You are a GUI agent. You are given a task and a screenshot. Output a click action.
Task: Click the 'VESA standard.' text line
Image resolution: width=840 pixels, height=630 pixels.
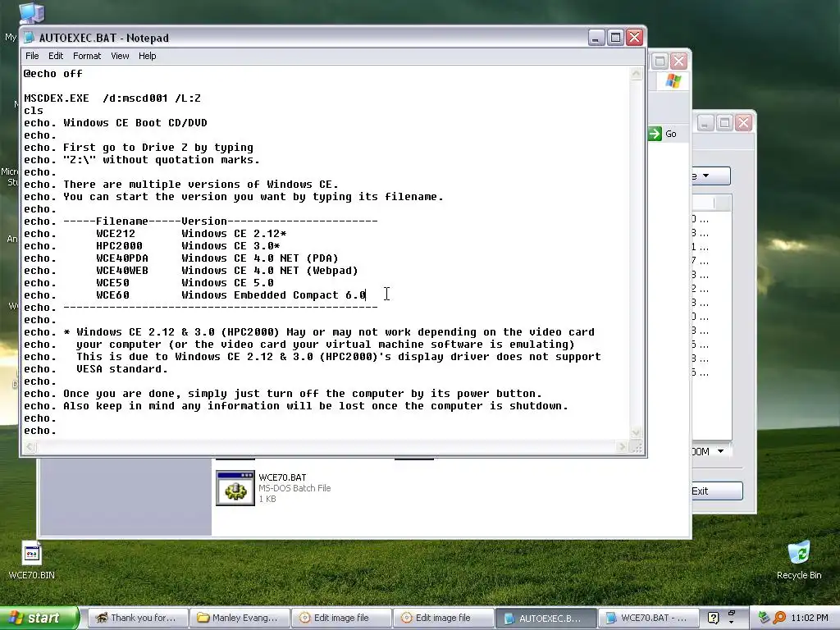122,369
